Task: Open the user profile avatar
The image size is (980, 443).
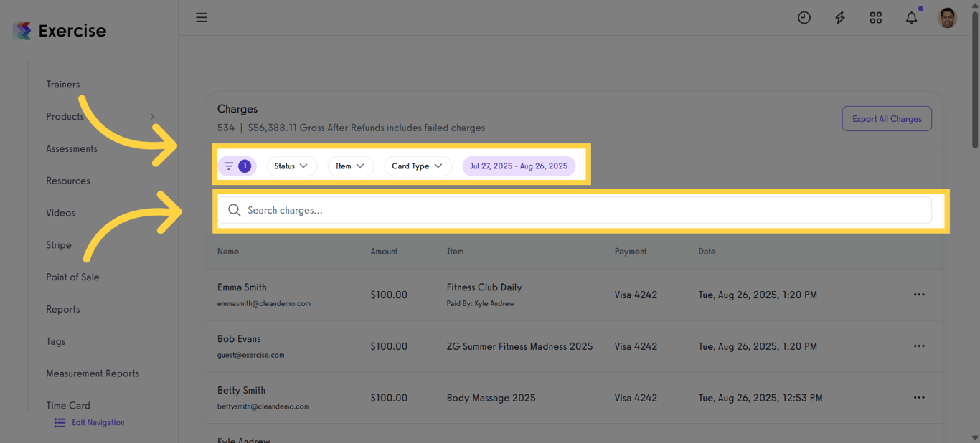Action: click(947, 18)
